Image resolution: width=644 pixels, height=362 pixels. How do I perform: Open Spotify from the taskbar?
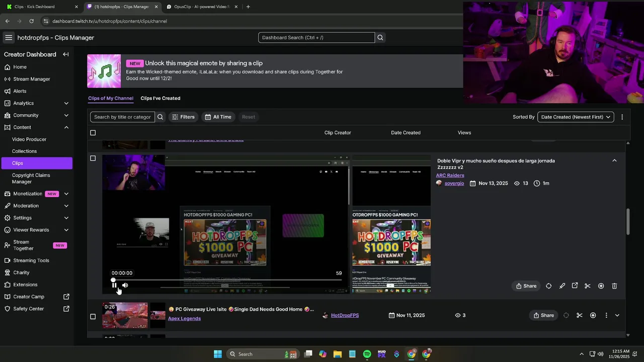(367, 354)
